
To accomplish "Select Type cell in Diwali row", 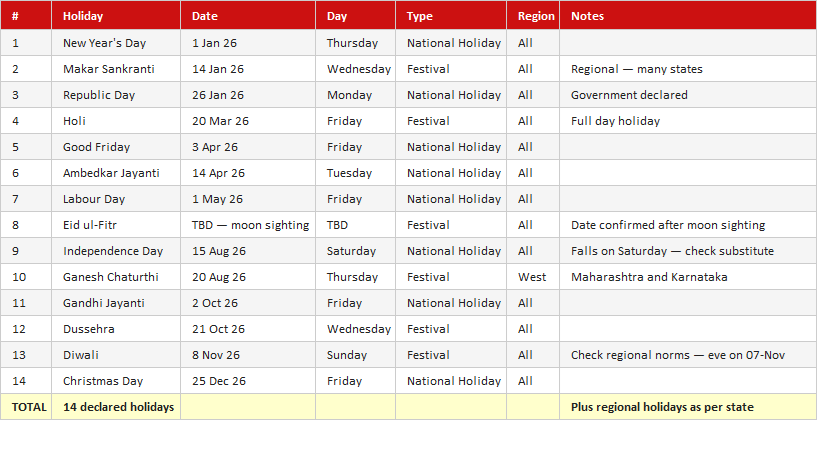I will pyautogui.click(x=451, y=355).
